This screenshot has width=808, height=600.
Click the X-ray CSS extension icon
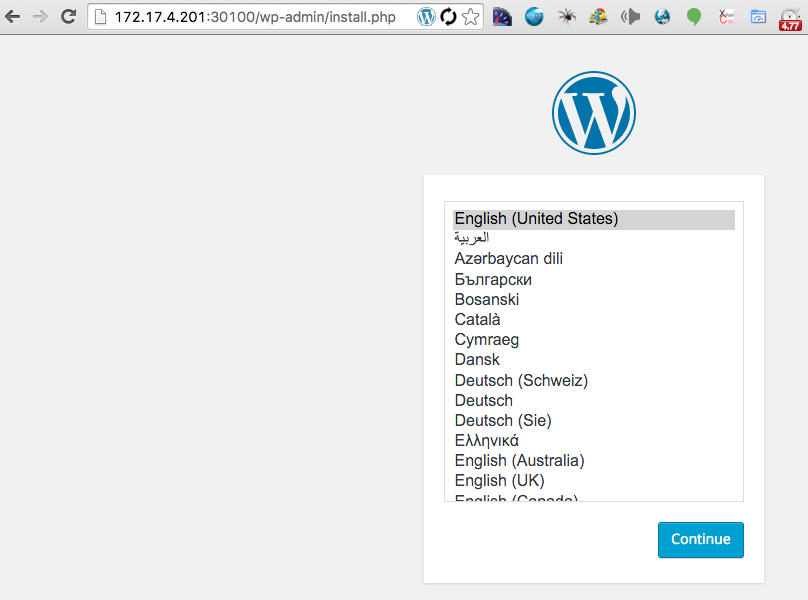[726, 16]
